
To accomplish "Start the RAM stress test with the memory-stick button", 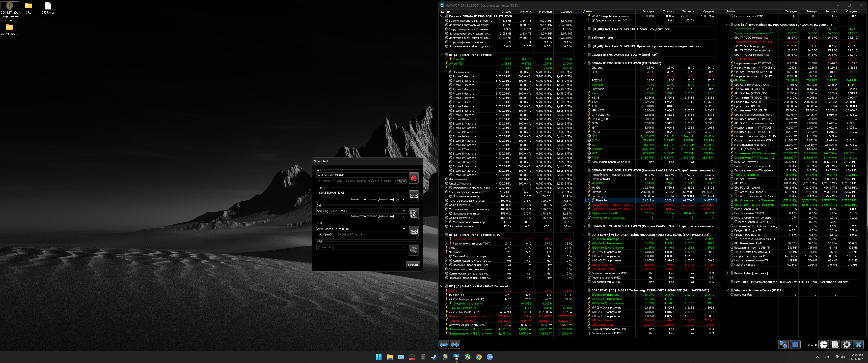I will coord(414,196).
